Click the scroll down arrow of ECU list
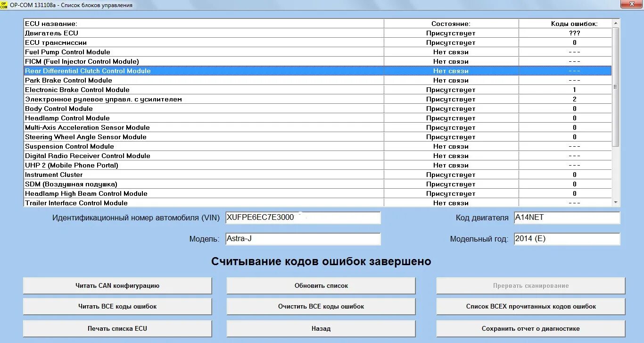The height and width of the screenshot is (343, 644). point(615,202)
